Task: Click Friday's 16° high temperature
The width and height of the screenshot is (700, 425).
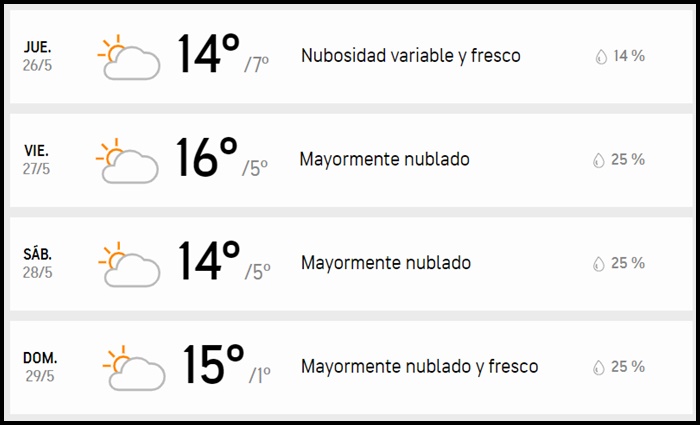Action: pos(206,158)
